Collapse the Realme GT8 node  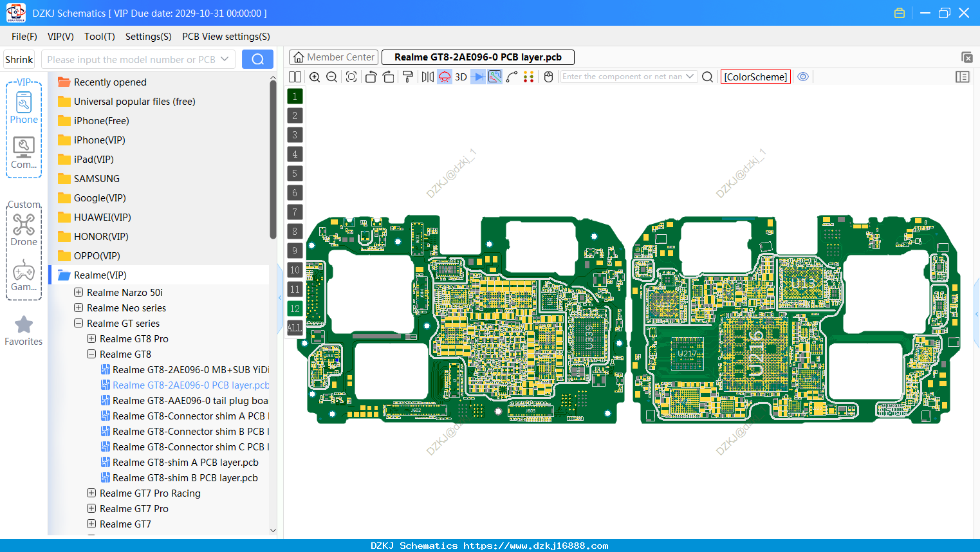tap(91, 354)
